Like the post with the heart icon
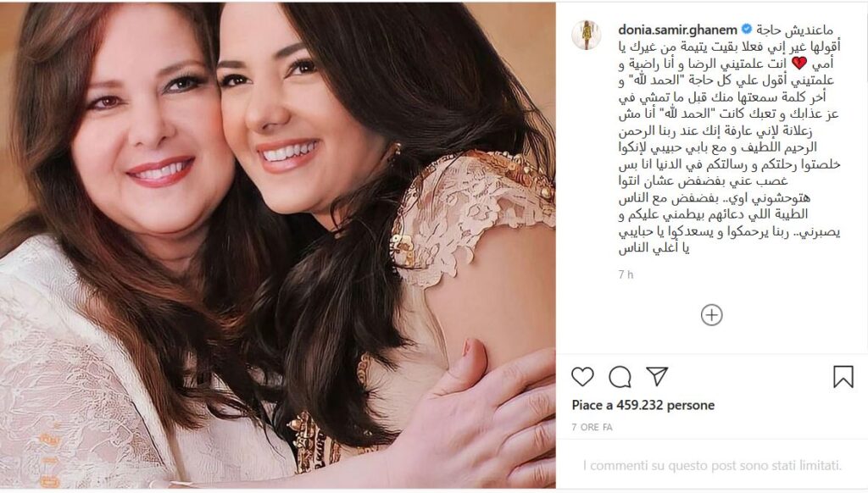This screenshot has width=868, height=493. pos(582,377)
